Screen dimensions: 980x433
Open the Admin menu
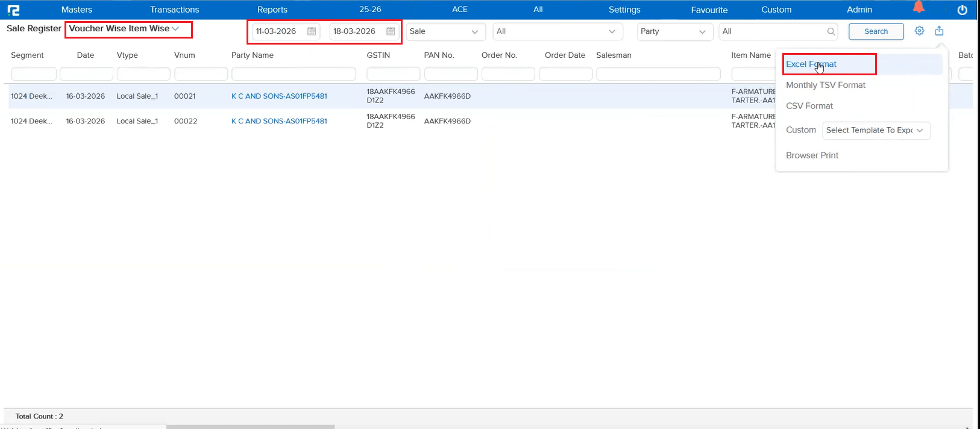click(859, 10)
